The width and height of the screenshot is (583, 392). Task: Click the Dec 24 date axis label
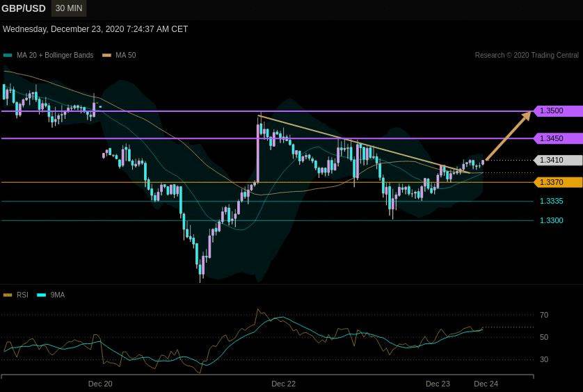[486, 384]
